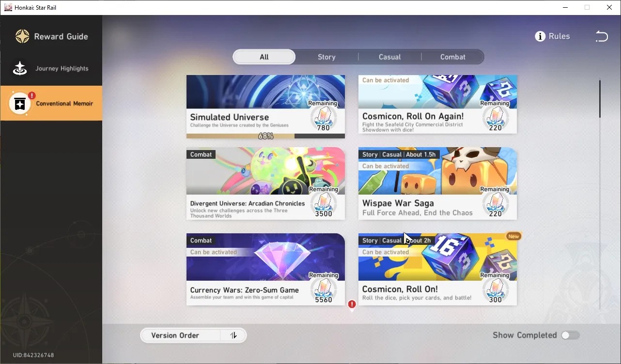Click 'Full Force Ahead, End the Chaos'
621x364 pixels.
pos(418,213)
